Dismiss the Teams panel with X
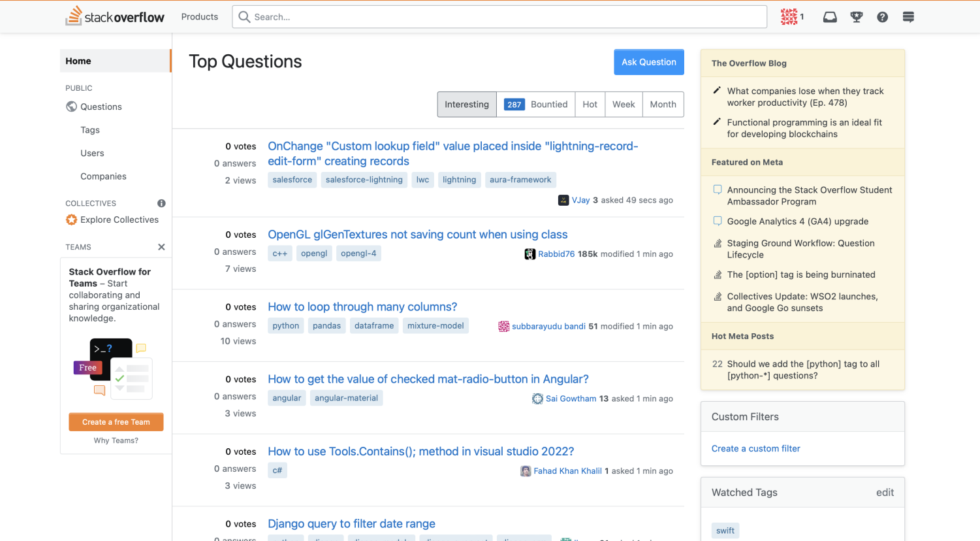The height and width of the screenshot is (541, 980). (161, 247)
